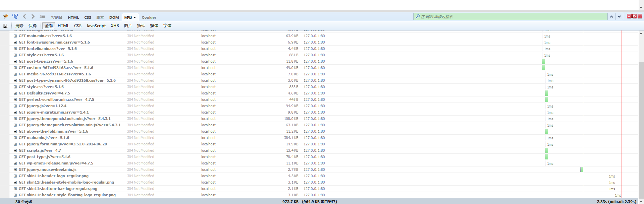This screenshot has height=204, width=644.
Task: Expand the GET main.min.css?ver=5.1.6 request row
Action: tap(15, 36)
